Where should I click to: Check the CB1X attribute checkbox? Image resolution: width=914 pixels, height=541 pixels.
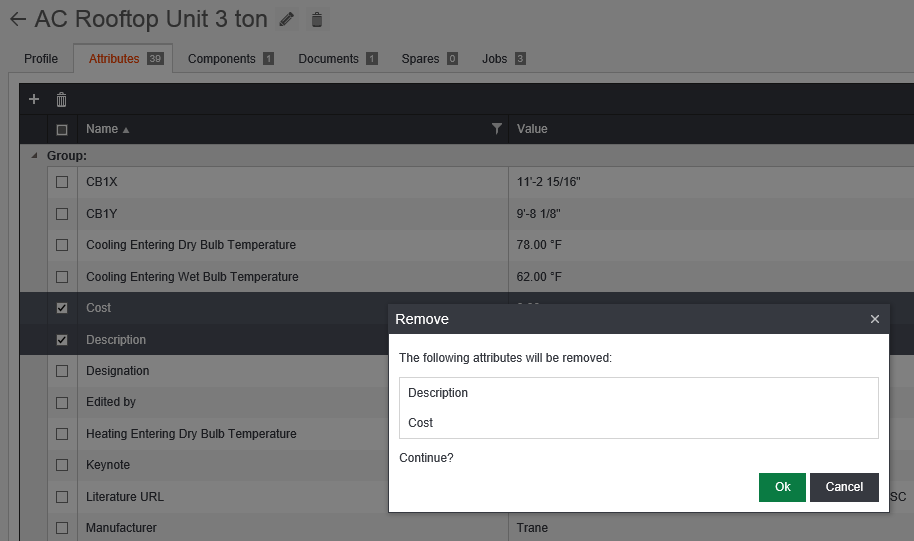pos(62,182)
